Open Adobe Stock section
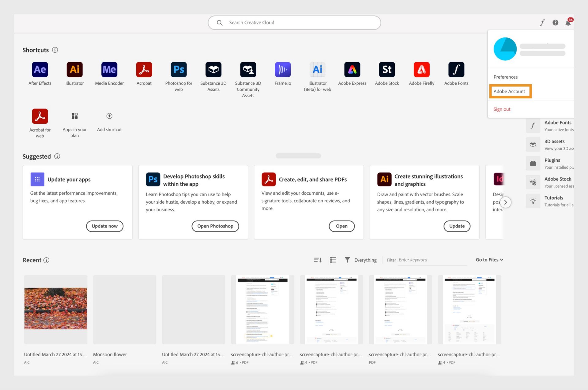Image resolution: width=588 pixels, height=390 pixels. coord(558,182)
